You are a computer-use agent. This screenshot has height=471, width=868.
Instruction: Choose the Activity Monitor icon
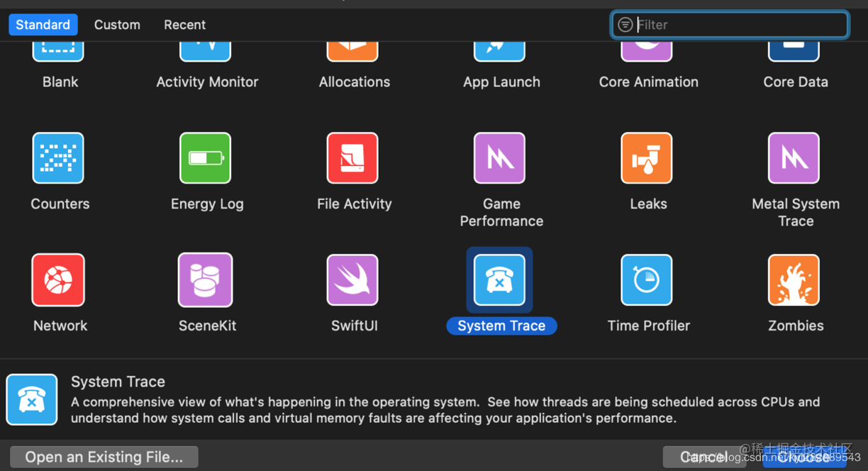click(x=206, y=52)
